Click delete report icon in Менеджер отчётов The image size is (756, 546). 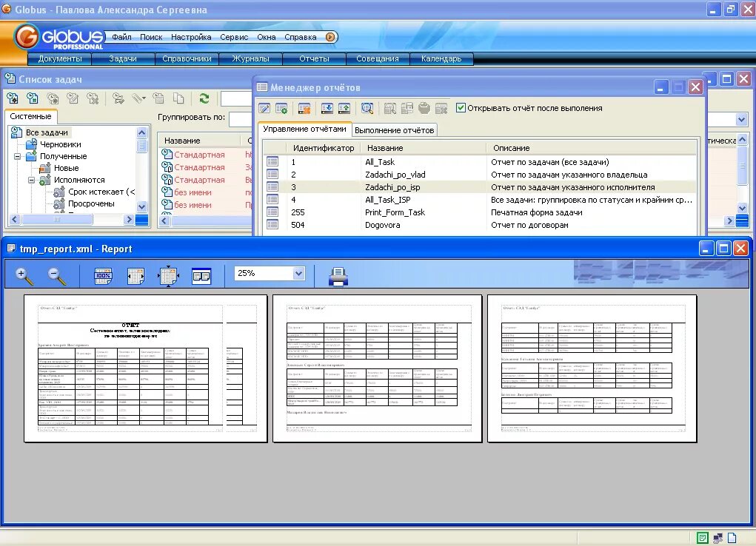[x=304, y=109]
